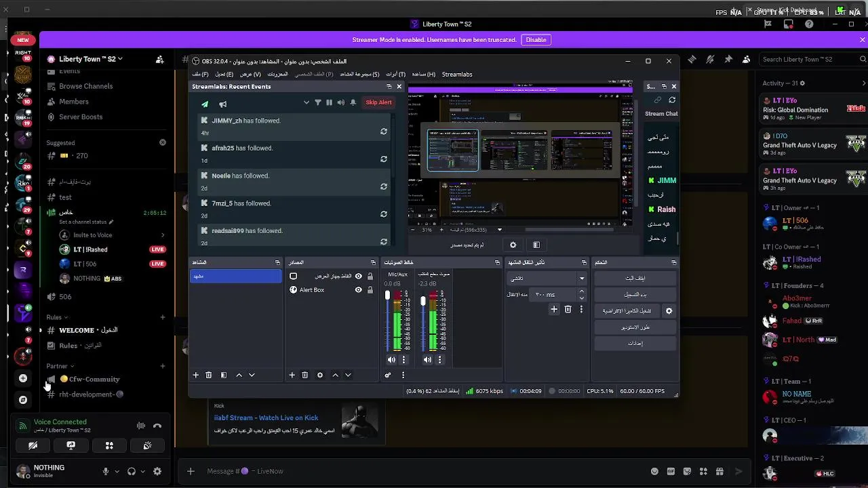The width and height of the screenshot is (868, 488).
Task: Open preview scaling dropdown arrow
Action: (x=500, y=230)
